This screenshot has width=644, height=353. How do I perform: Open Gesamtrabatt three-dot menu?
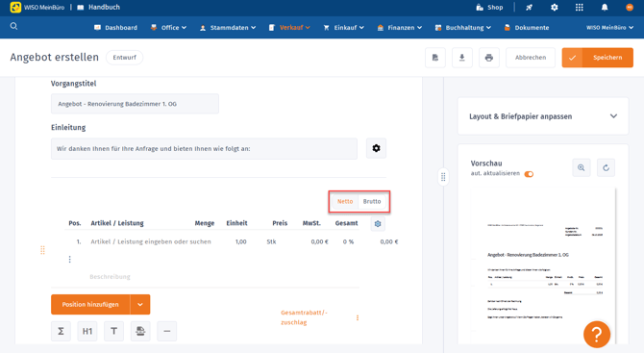(x=358, y=317)
